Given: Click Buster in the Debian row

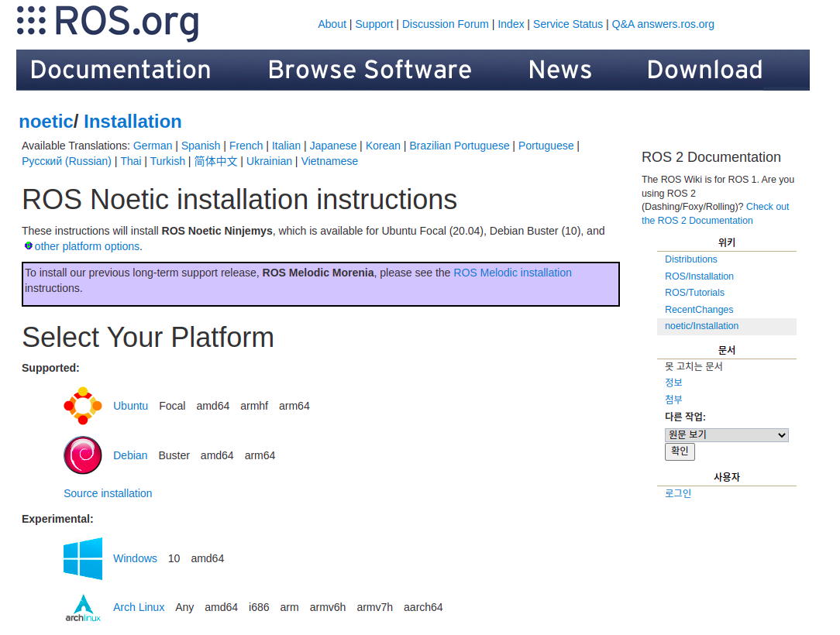Looking at the screenshot, I should pyautogui.click(x=174, y=455).
